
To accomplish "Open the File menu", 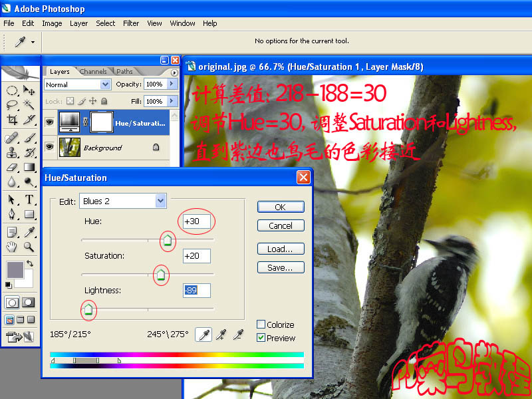I will [9, 23].
